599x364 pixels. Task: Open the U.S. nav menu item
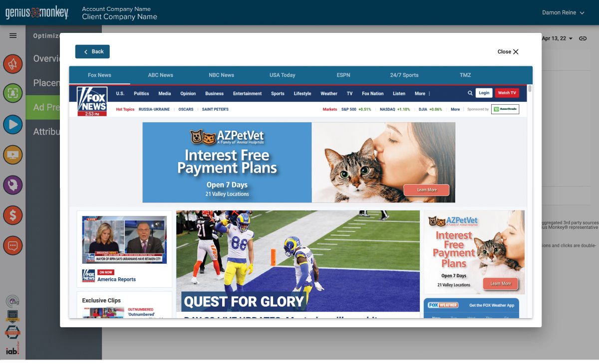(120, 93)
